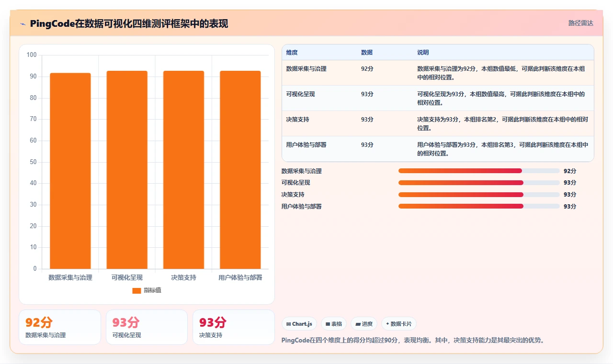
Task: Click the 92分 table cell
Action: click(367, 69)
